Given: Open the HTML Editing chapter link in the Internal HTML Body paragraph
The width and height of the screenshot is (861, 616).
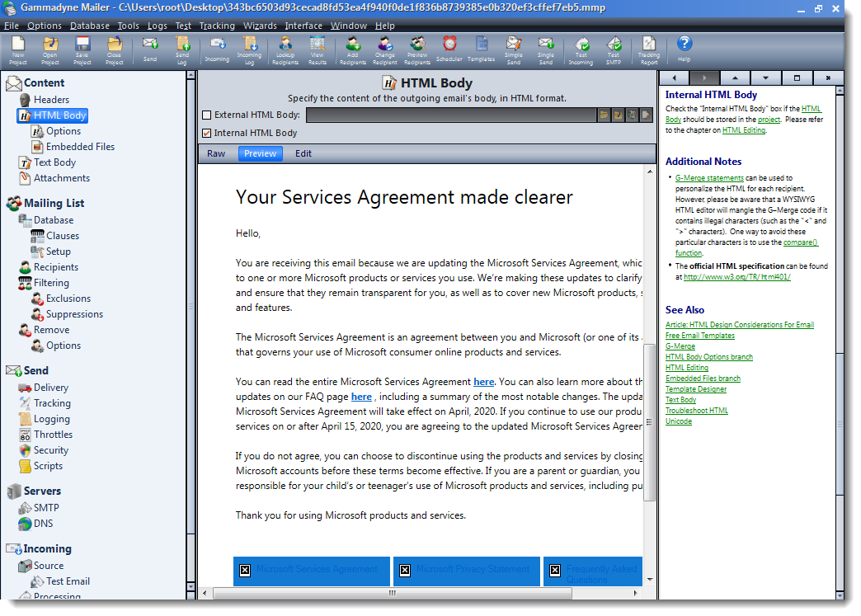Looking at the screenshot, I should [x=744, y=130].
